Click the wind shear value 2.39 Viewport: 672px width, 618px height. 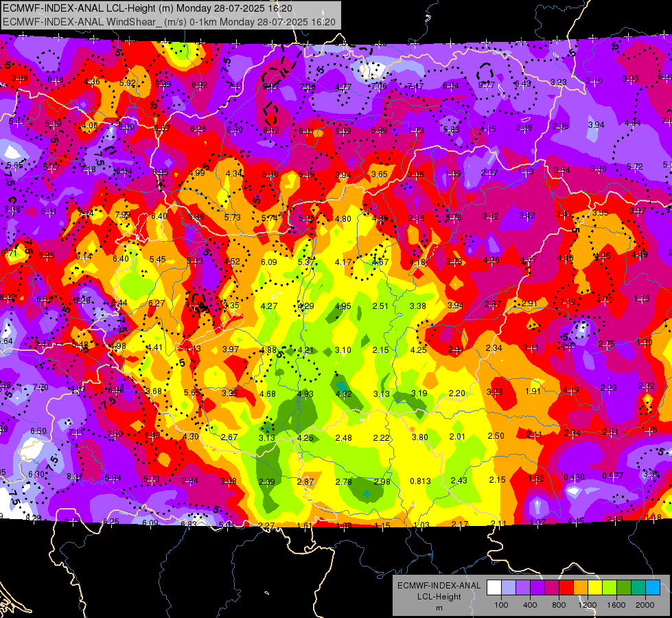point(266,481)
